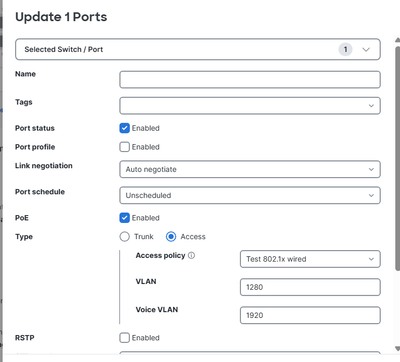Click the "Update 1 Ports" heading

(x=61, y=17)
